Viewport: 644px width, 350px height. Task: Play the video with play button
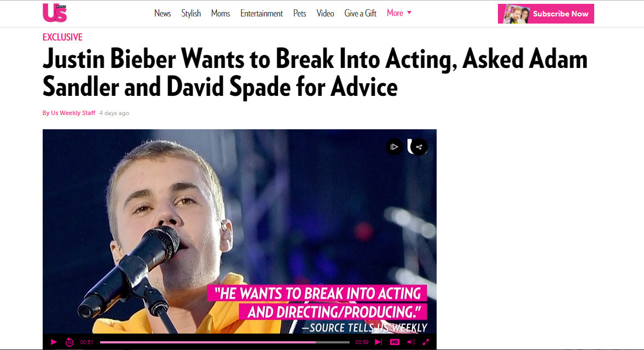pyautogui.click(x=54, y=342)
